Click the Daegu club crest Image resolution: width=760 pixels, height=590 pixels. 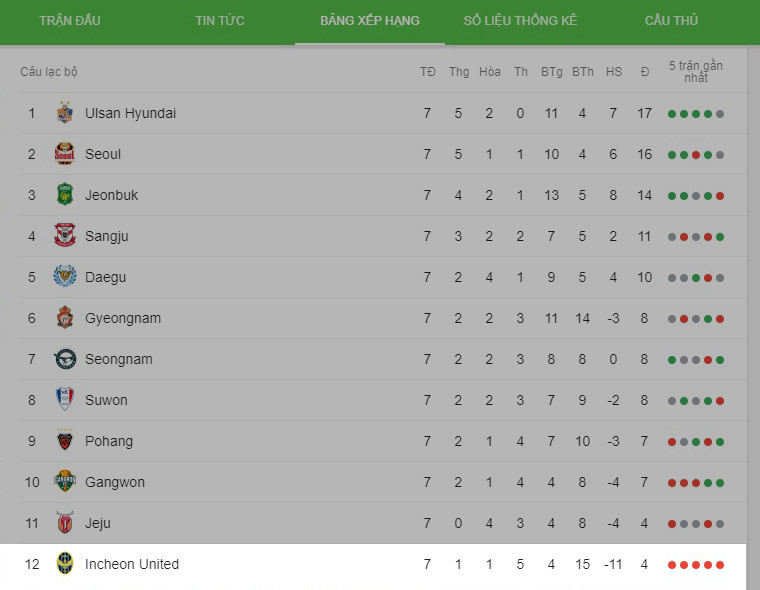pos(65,277)
